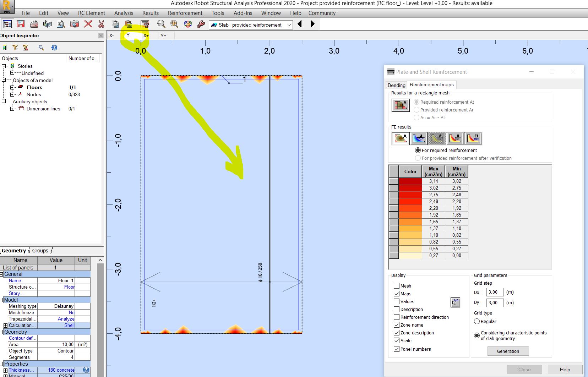The width and height of the screenshot is (588, 377).
Task: Enable the Values display checkbox
Action: 397,301
